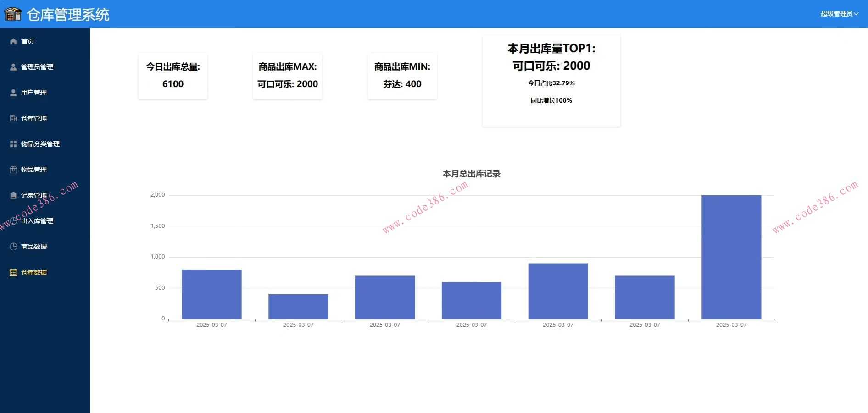Click the user icon beside 用户管理
This screenshot has height=413, width=868.
point(13,93)
